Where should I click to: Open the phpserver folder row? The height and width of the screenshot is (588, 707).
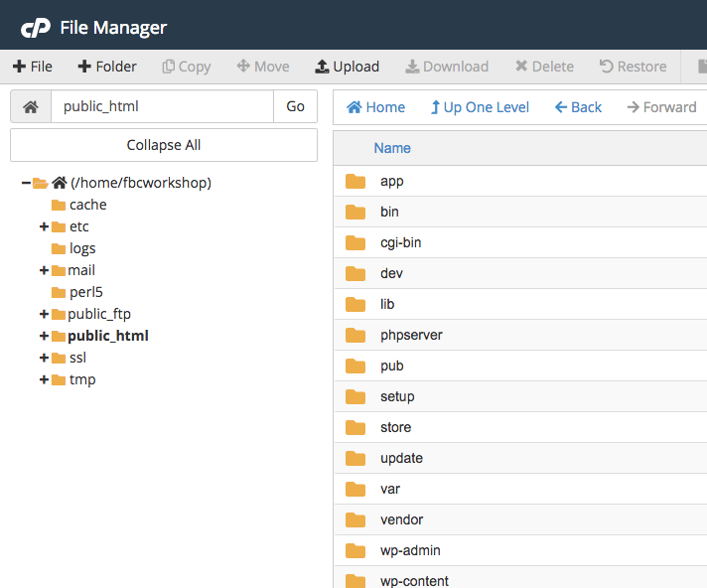coord(411,335)
